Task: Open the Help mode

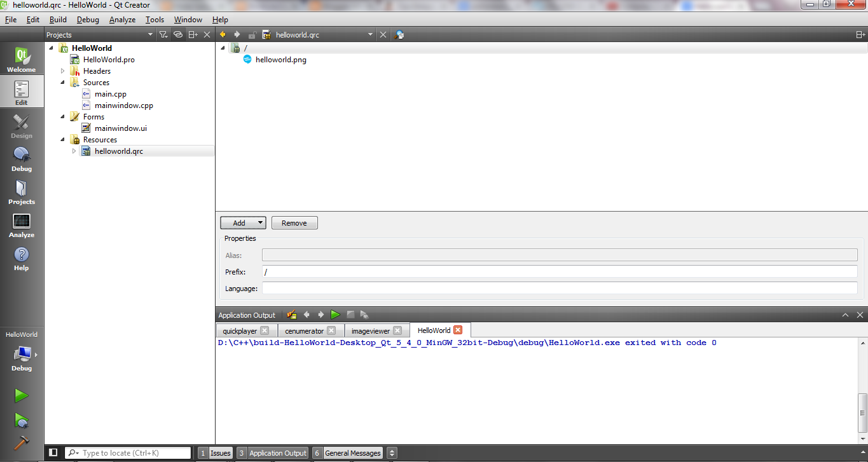Action: click(21, 256)
